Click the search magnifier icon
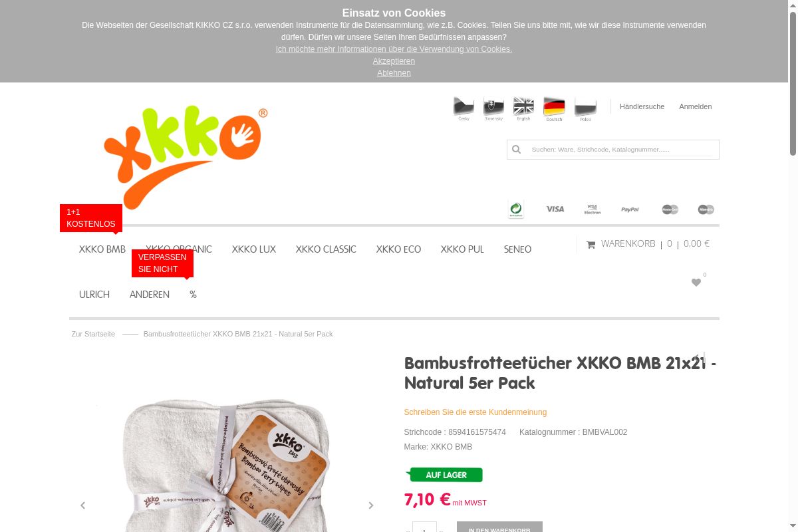This screenshot has height=532, width=798. point(516,150)
